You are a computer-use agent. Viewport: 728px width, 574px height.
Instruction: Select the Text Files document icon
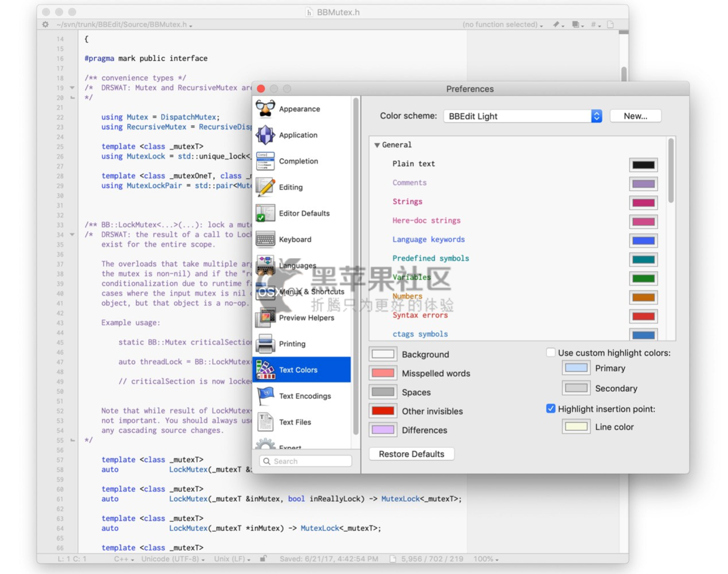click(x=265, y=422)
